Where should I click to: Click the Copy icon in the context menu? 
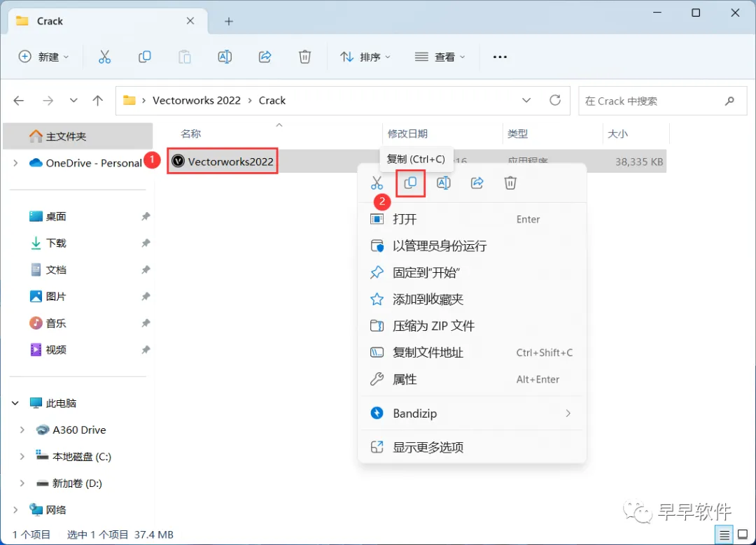(410, 183)
